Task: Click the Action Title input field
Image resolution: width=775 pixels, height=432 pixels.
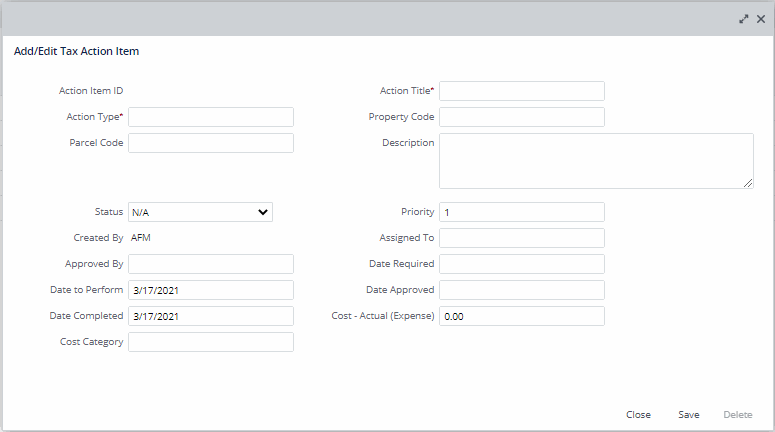Action: pyautogui.click(x=521, y=91)
